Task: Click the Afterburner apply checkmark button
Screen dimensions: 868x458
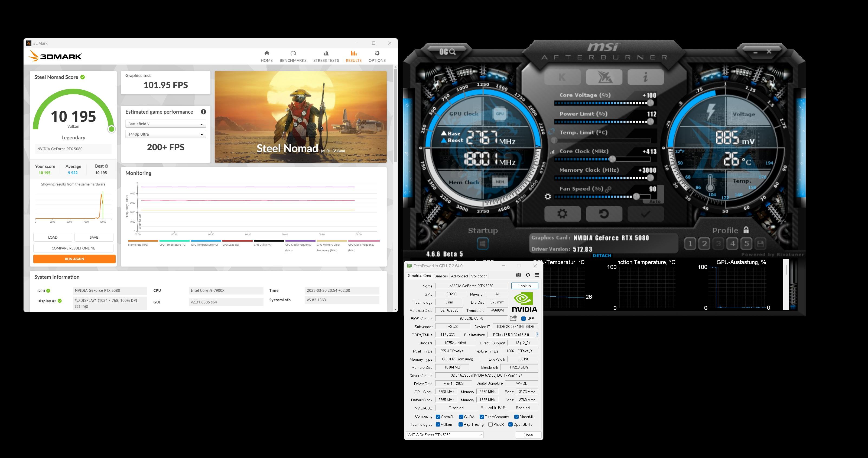Action: 645,214
